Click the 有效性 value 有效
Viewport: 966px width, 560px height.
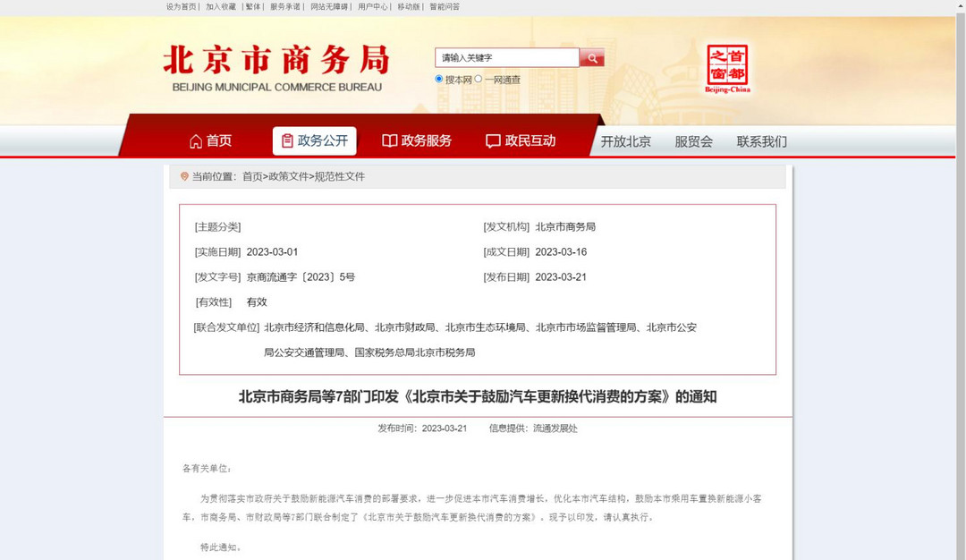pyautogui.click(x=257, y=301)
